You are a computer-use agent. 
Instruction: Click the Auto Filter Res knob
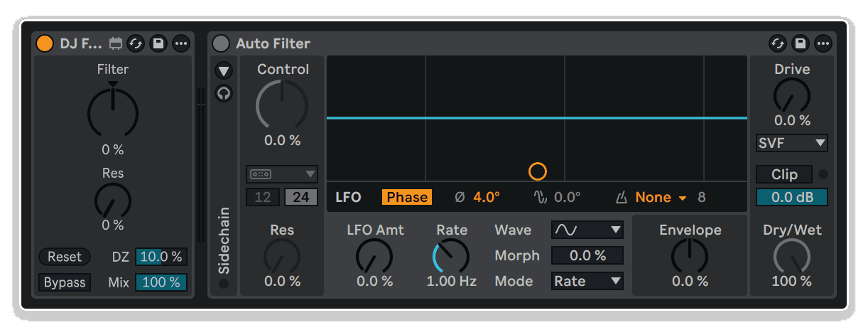point(282,256)
